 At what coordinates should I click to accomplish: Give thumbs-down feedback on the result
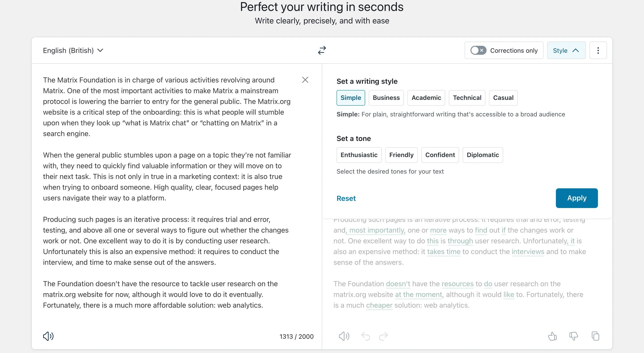pyautogui.click(x=574, y=336)
